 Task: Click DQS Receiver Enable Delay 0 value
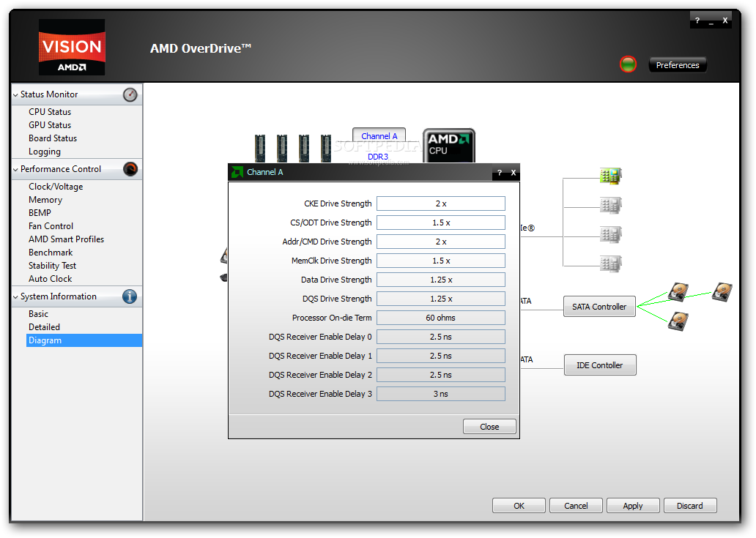tap(441, 337)
